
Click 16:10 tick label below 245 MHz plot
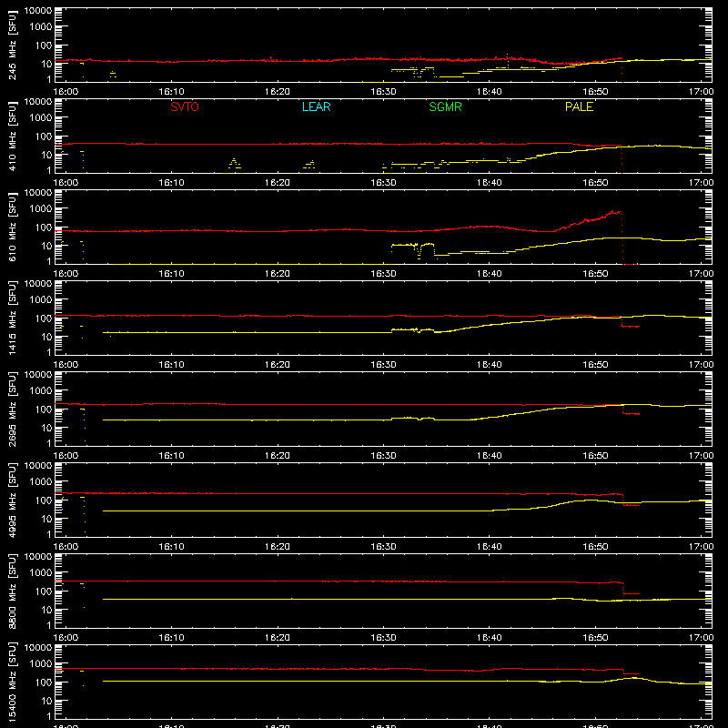point(171,92)
